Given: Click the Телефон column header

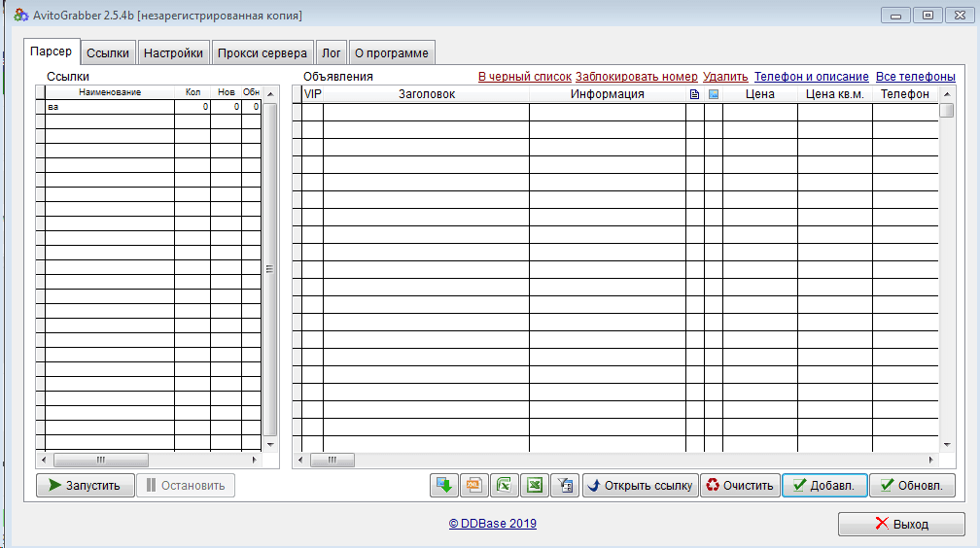Looking at the screenshot, I should [x=905, y=94].
